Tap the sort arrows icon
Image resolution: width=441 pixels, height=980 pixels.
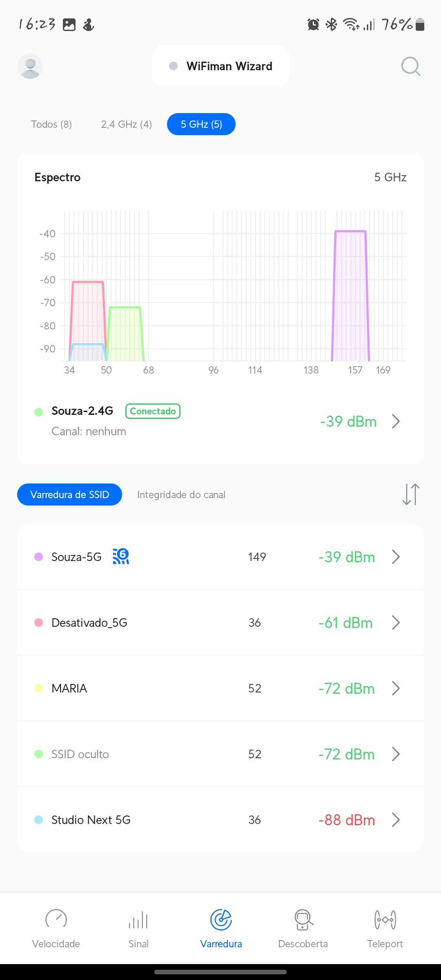410,494
